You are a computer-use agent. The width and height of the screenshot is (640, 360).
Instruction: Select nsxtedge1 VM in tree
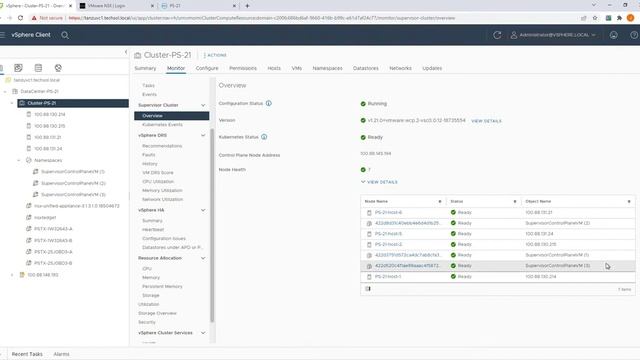pos(45,218)
